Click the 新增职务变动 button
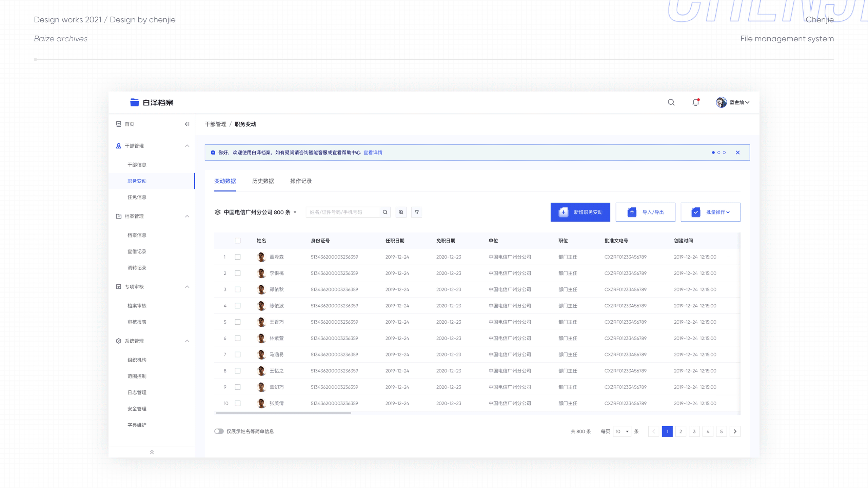Screen dimensions: 868x488 580,212
